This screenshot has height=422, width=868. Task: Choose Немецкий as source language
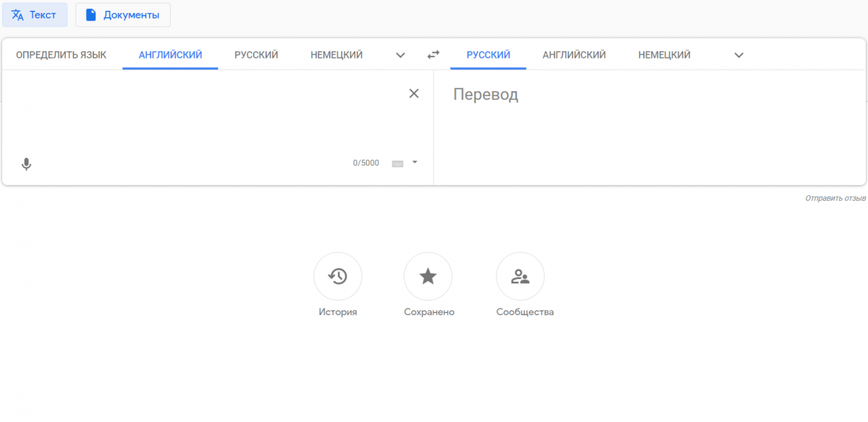(x=336, y=55)
